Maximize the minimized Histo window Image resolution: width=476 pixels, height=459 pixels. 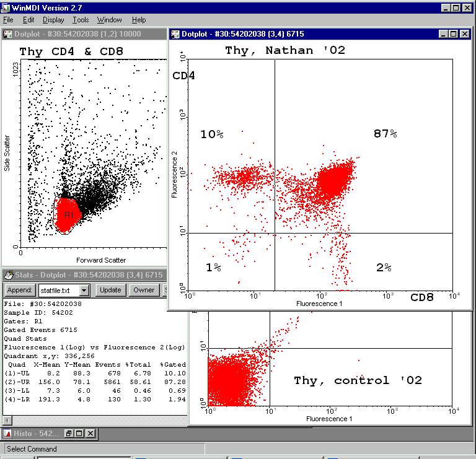80,434
